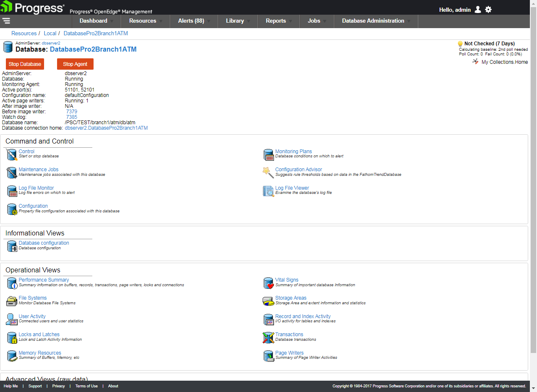Open the Library menu

[x=238, y=21]
